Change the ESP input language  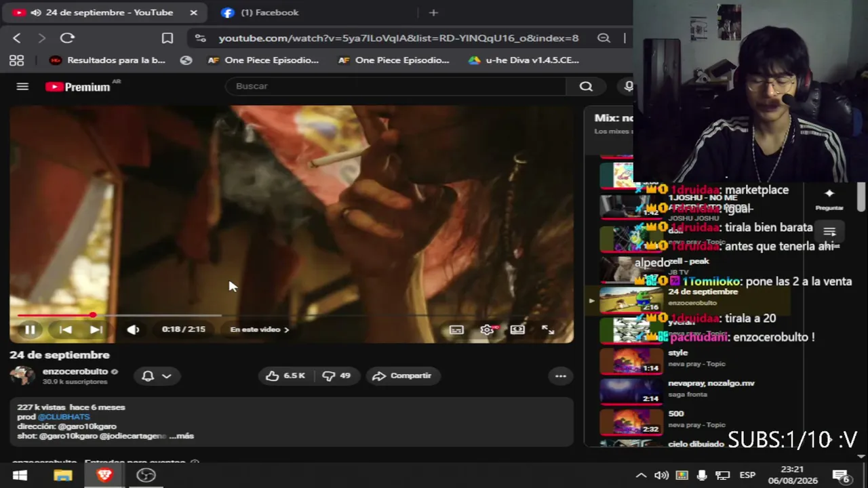pyautogui.click(x=747, y=475)
